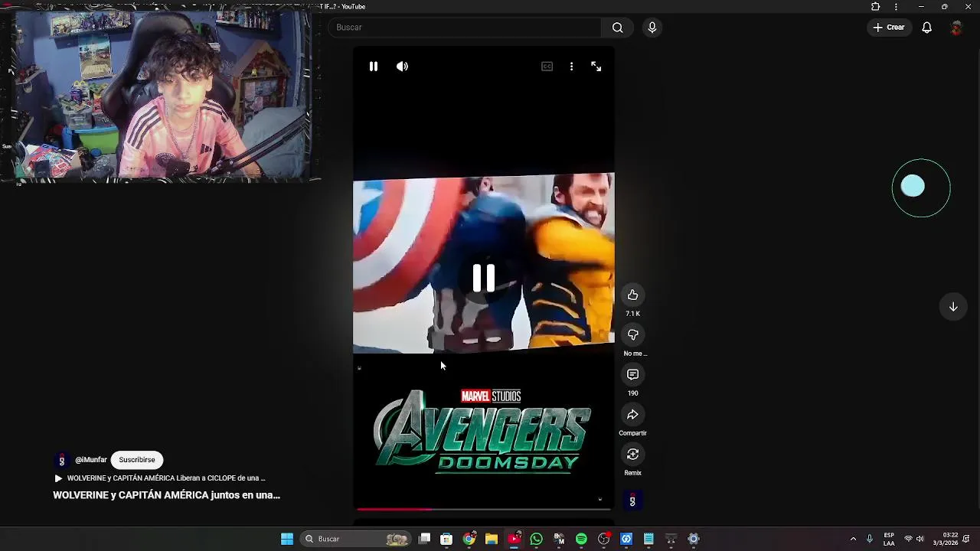
Task: Click the system tray microphone icon
Action: pos(869,539)
